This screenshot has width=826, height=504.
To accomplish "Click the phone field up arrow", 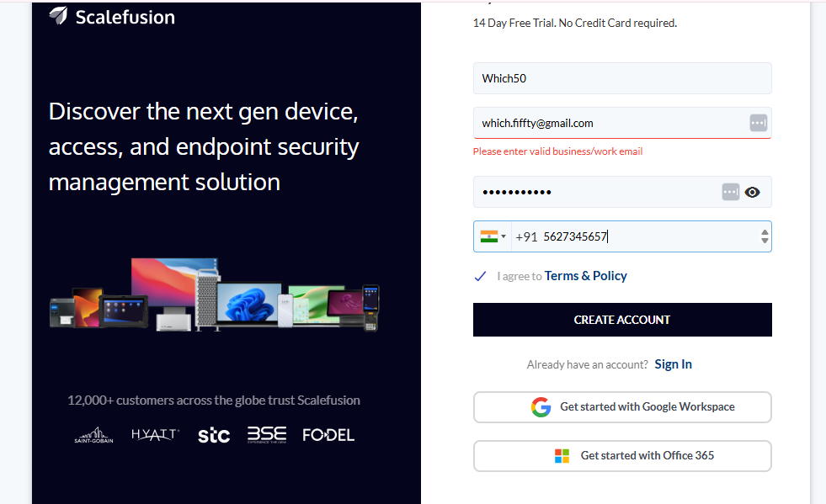I will [764, 231].
